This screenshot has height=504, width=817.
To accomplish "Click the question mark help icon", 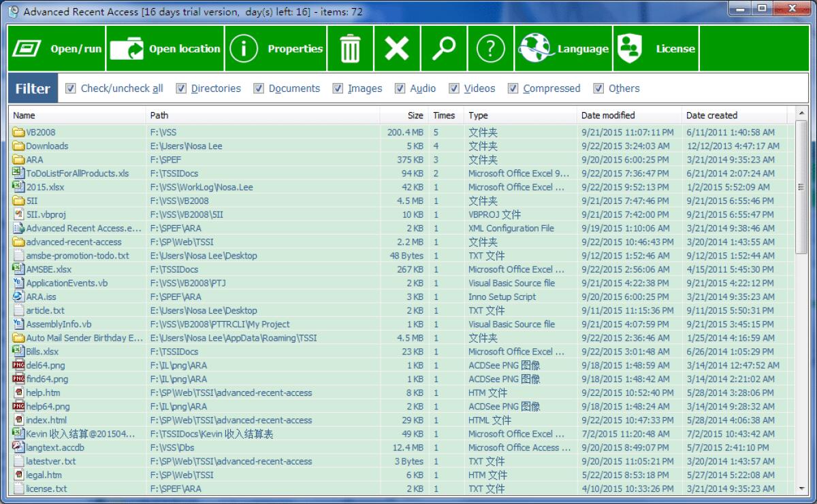I will coord(490,48).
